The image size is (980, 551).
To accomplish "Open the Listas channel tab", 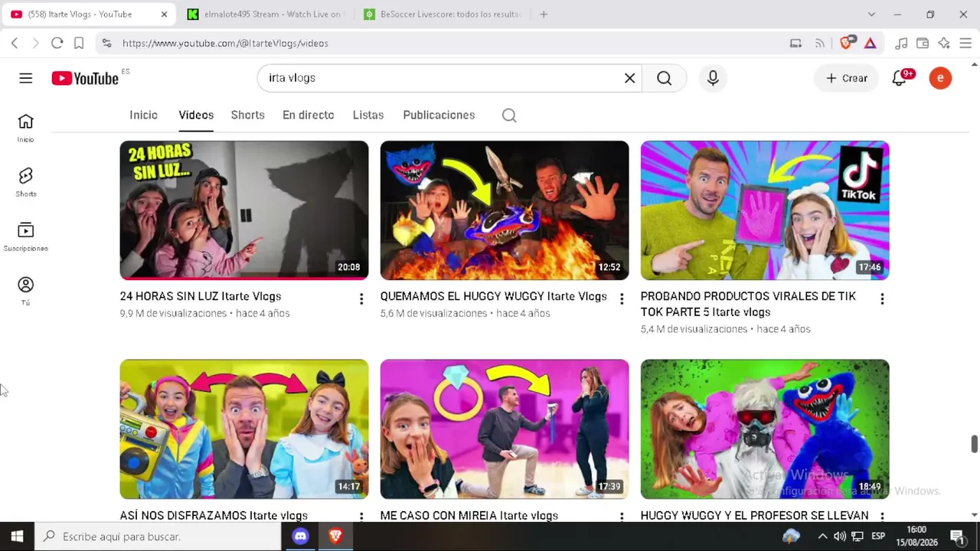I will coord(368,115).
